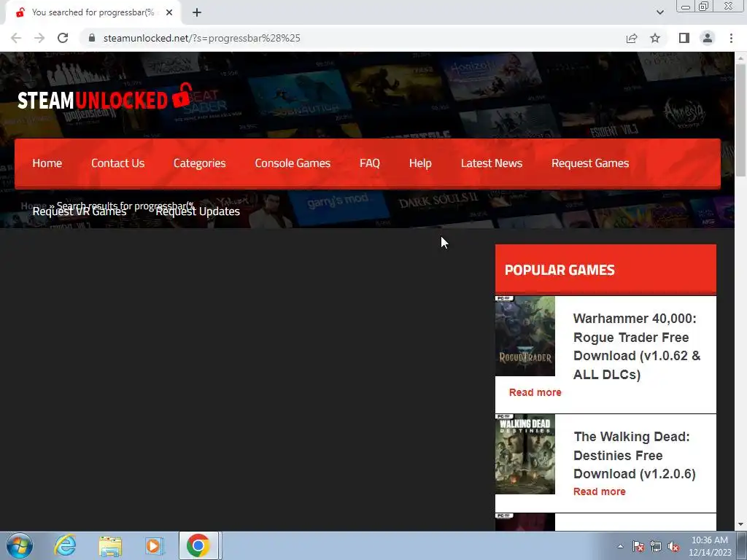Open Action Center flag icon

point(638,546)
